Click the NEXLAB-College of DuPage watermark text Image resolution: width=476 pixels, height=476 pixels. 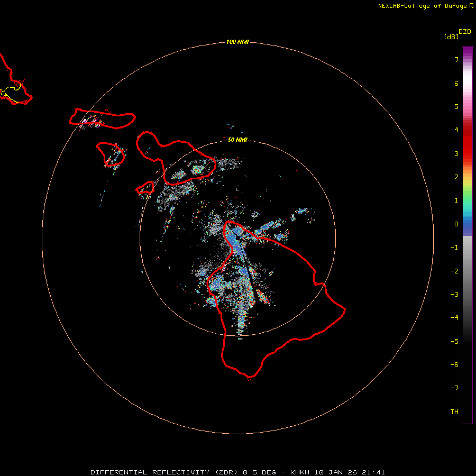425,6
